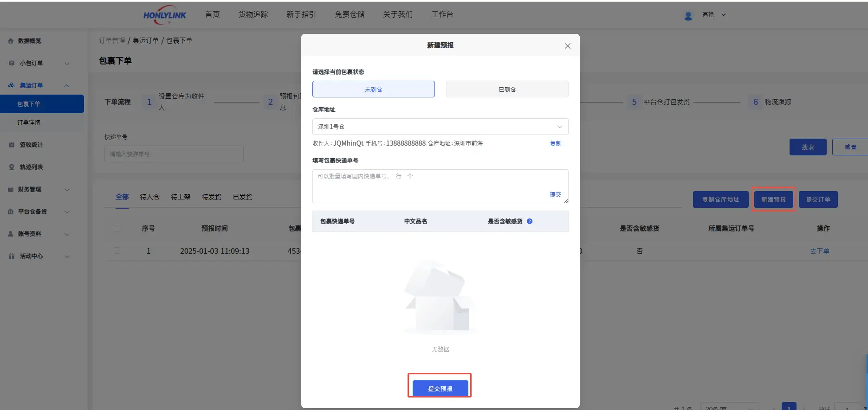Click the 数据概览 home icon

coord(11,41)
